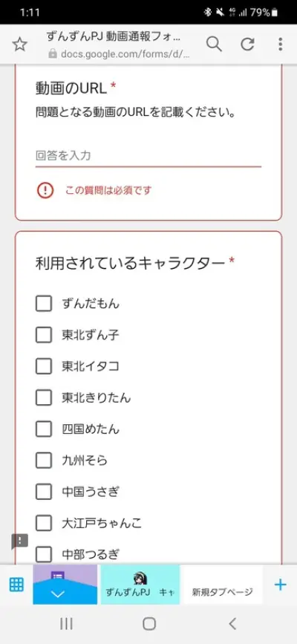This screenshot has height=644, width=297.
Task: Add a new tab with plus icon
Action: [280, 584]
